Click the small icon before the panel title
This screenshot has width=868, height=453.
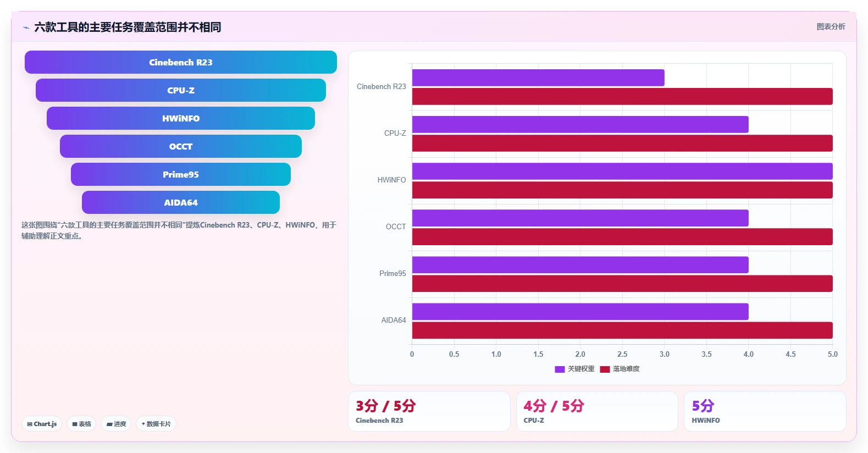click(x=26, y=27)
